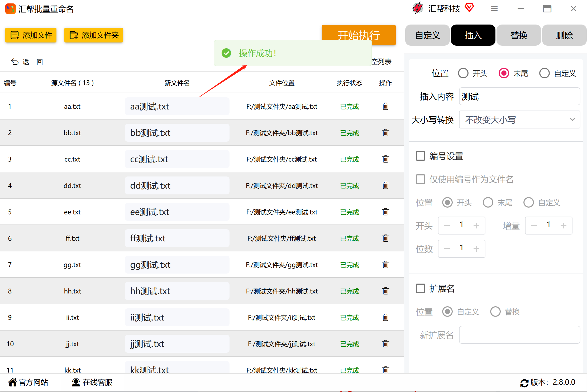This screenshot has height=392, width=587.
Task: Click the 返回 back arrow icon
Action: [15, 62]
